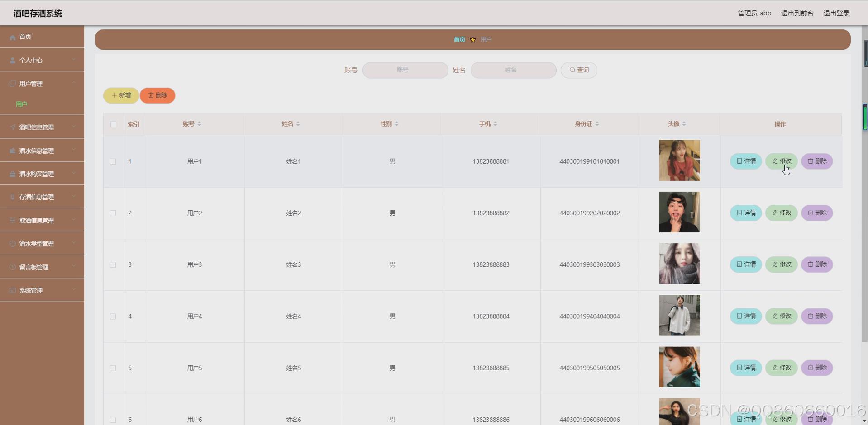Click avatar thumbnail of 用户4

tap(679, 316)
